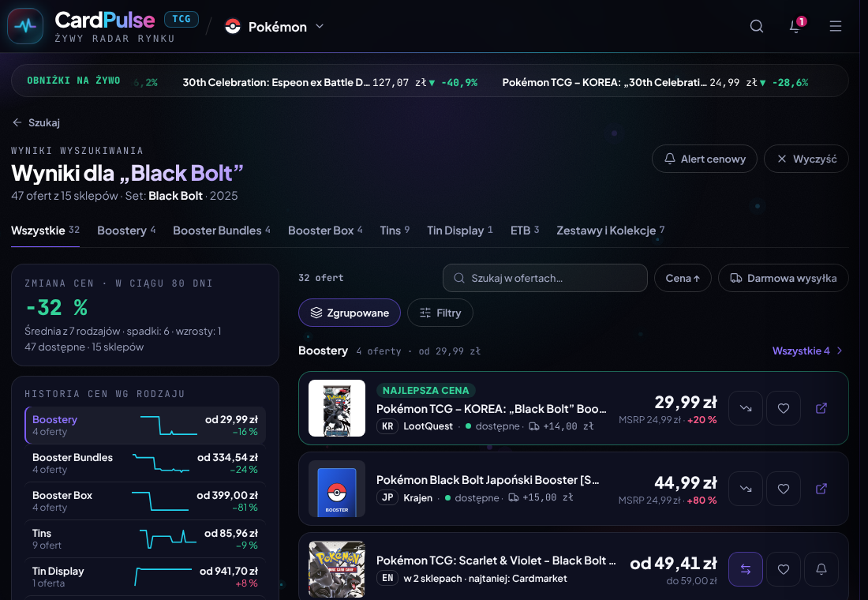868x600 pixels.
Task: Set alert bell on Scarlet & Violet offer
Action: 821,569
